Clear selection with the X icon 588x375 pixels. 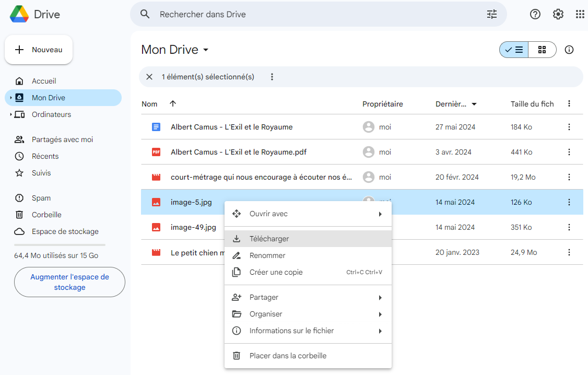(x=149, y=77)
